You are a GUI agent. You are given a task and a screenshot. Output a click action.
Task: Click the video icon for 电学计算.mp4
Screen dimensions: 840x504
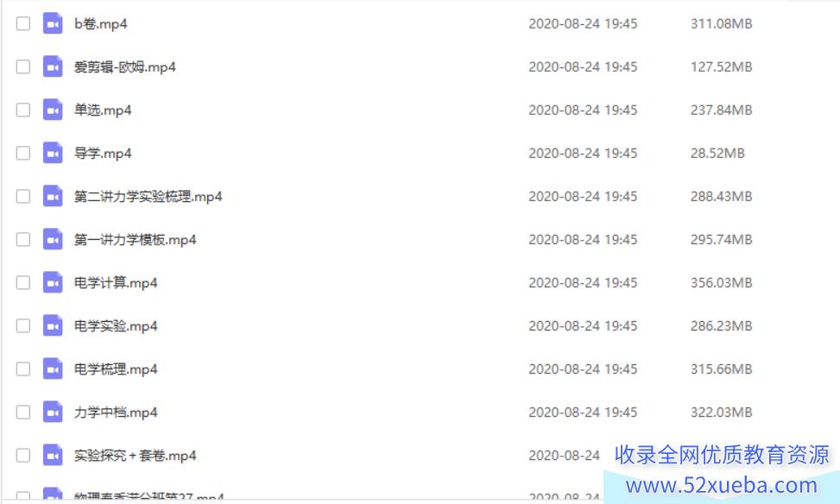(x=53, y=283)
